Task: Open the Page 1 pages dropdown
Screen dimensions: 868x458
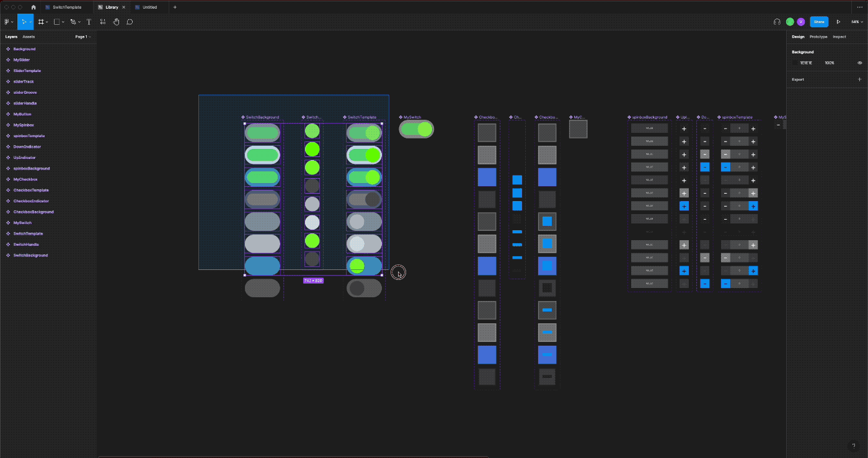Action: pos(83,37)
